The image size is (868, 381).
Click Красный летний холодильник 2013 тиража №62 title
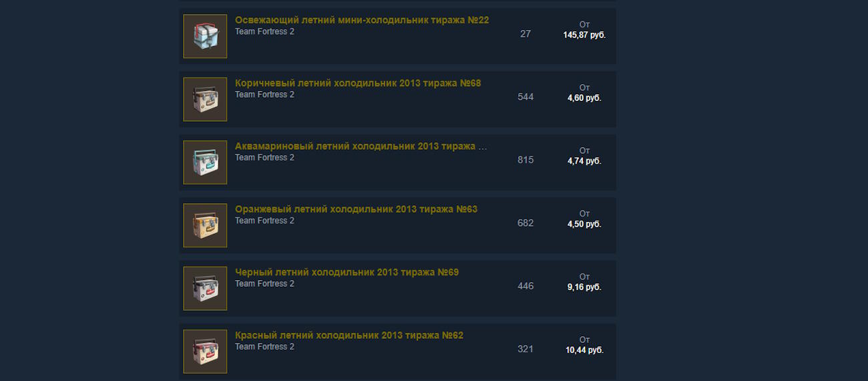coord(349,336)
